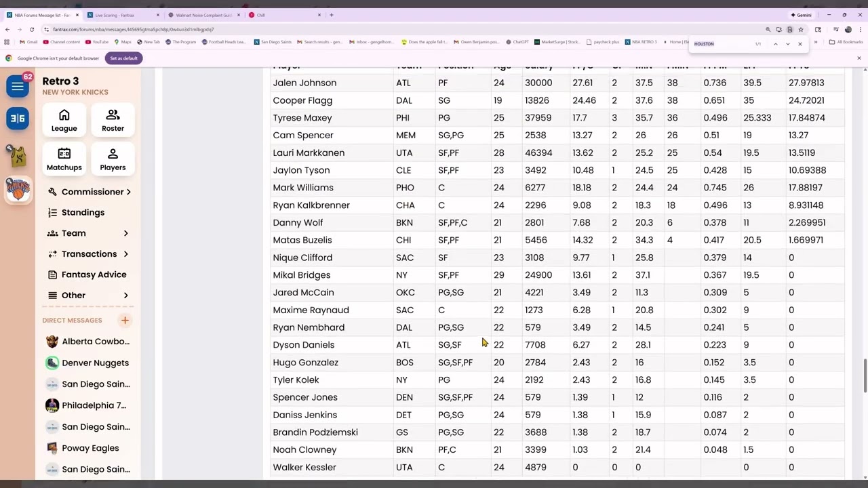Click Poway Eagles avatar icon

click(x=52, y=448)
